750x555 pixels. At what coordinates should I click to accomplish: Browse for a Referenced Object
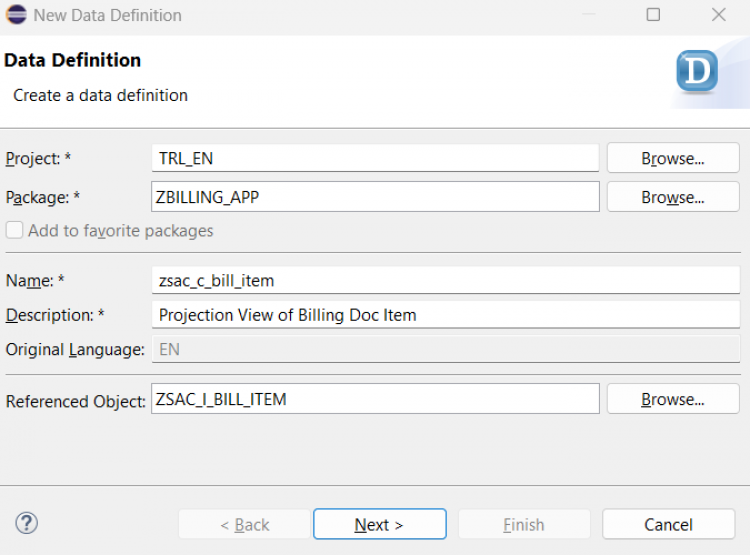point(673,399)
